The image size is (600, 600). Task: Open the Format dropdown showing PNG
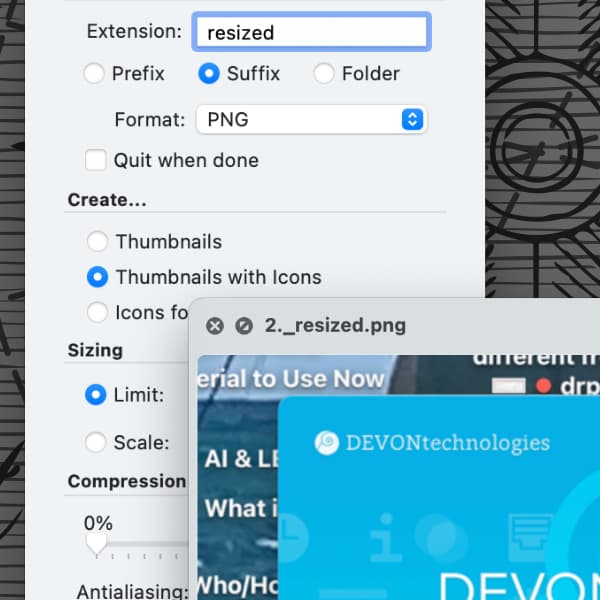(x=311, y=120)
